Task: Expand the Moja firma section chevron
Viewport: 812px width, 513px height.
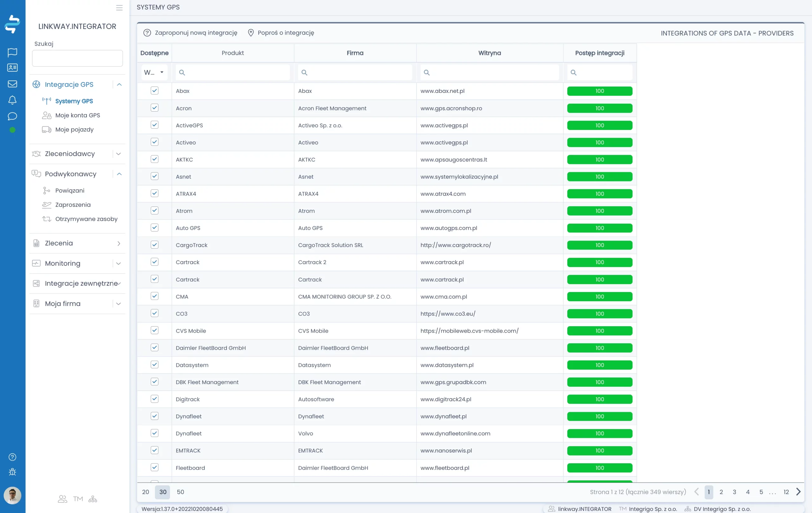Action: [119, 304]
